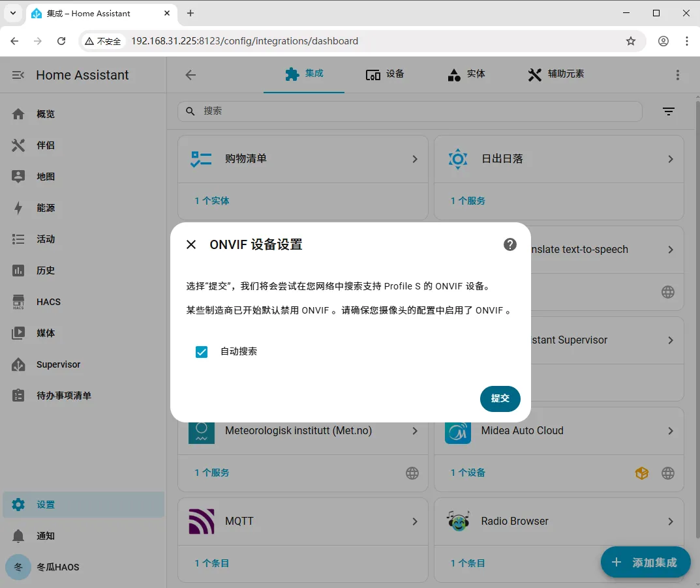Open 活动 logbook in sidebar
Screen dimensions: 700x588
(83, 239)
